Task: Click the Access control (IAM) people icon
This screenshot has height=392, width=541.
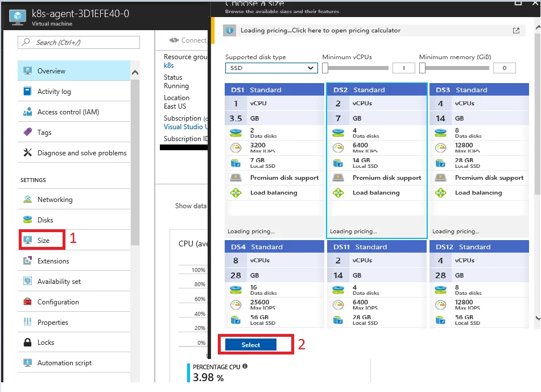Action: [27, 112]
